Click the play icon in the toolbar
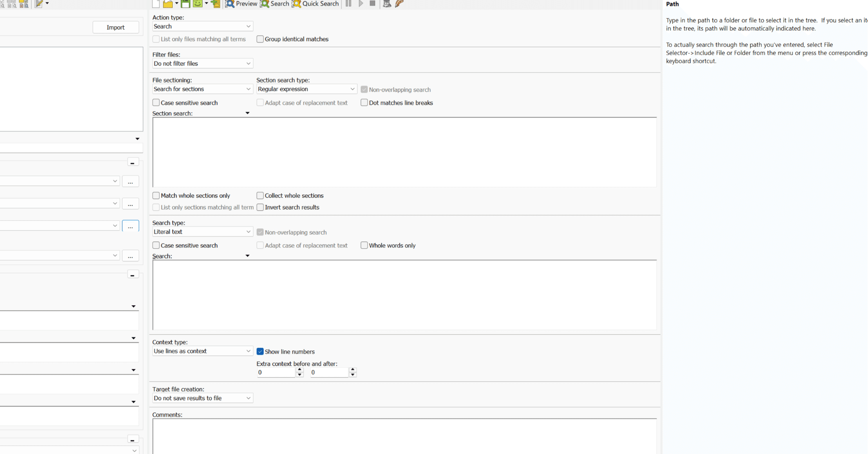 point(361,4)
